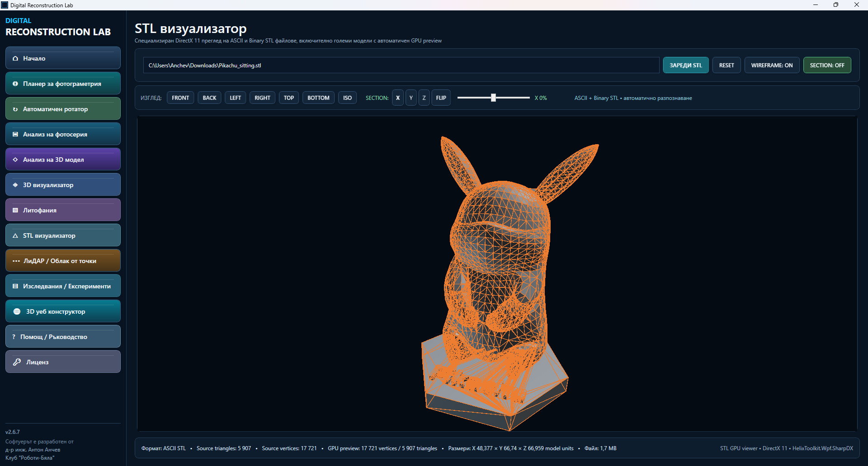Click the list icon of Изследвания / Експерименти
Screen dimensions: 868x466
coord(15,286)
